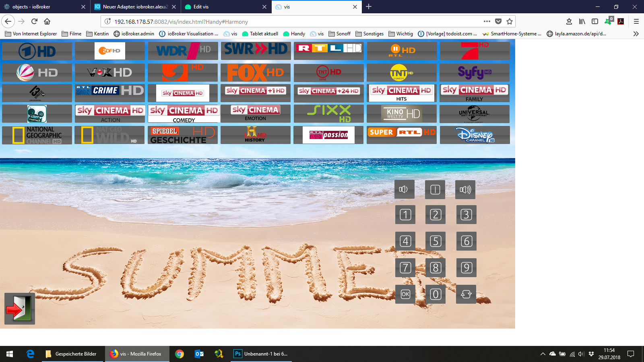Image resolution: width=644 pixels, height=362 pixels.
Task: Tune to RTL Crime HD
Action: (x=110, y=93)
